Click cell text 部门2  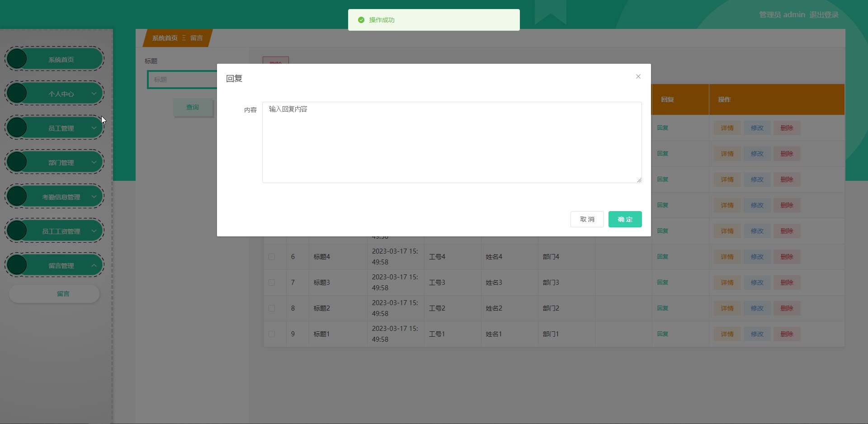point(551,308)
